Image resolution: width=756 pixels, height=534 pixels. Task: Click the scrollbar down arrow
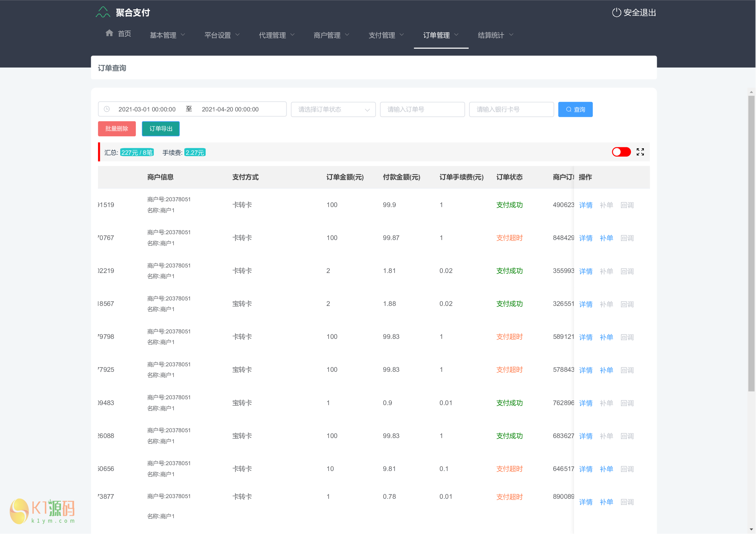(x=751, y=529)
